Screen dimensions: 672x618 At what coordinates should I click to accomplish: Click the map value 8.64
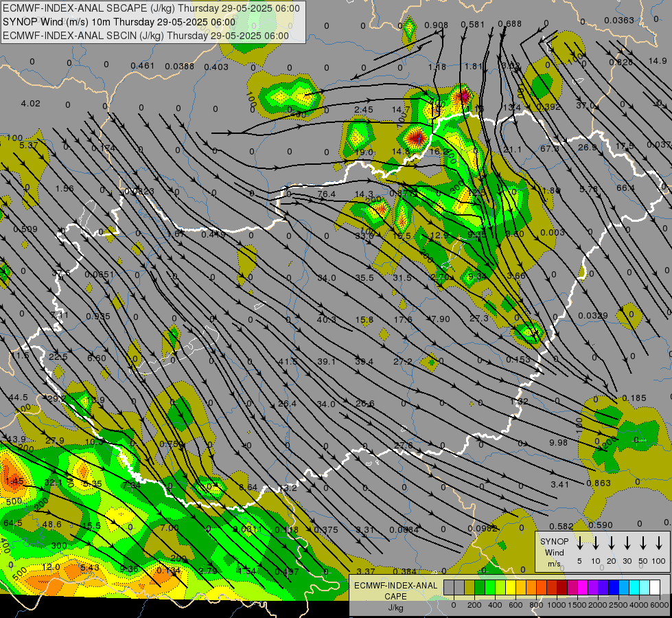(248, 488)
